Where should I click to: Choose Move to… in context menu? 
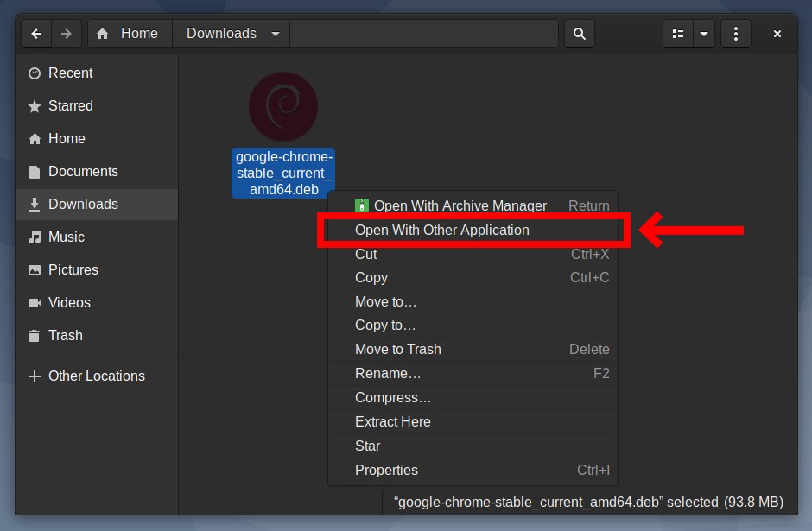click(473, 301)
